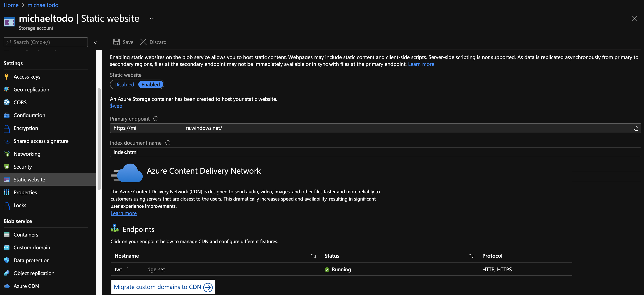Screen dimensions: 644x295
Task: Click the Geo-replication icon in sidebar
Action: click(x=7, y=89)
